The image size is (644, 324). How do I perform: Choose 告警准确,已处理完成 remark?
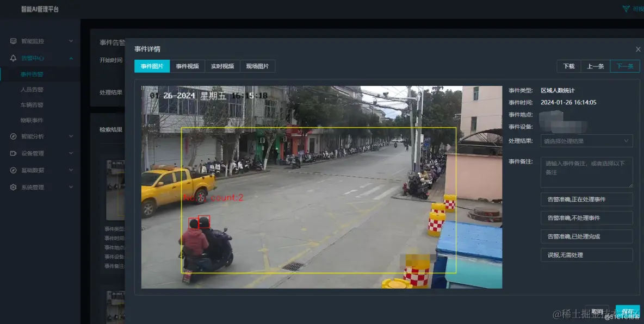point(586,236)
